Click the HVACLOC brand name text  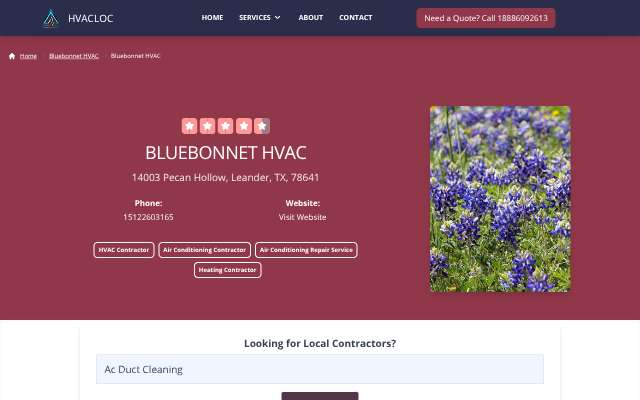pos(91,18)
